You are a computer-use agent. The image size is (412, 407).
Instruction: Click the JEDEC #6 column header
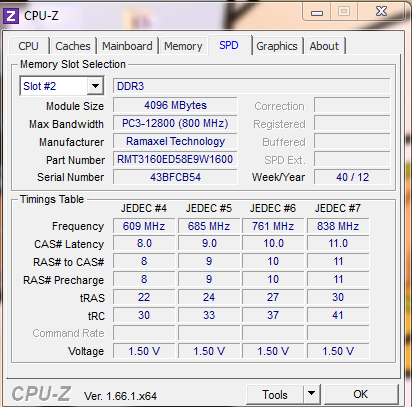(x=273, y=208)
